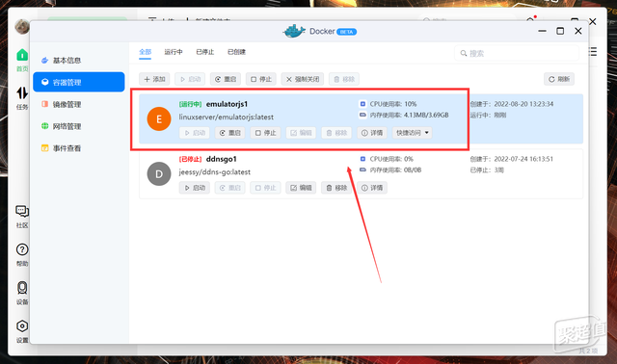The width and height of the screenshot is (617, 364).
Task: Click image text linuxserver/emulatorjs:latest
Action: pos(227,117)
